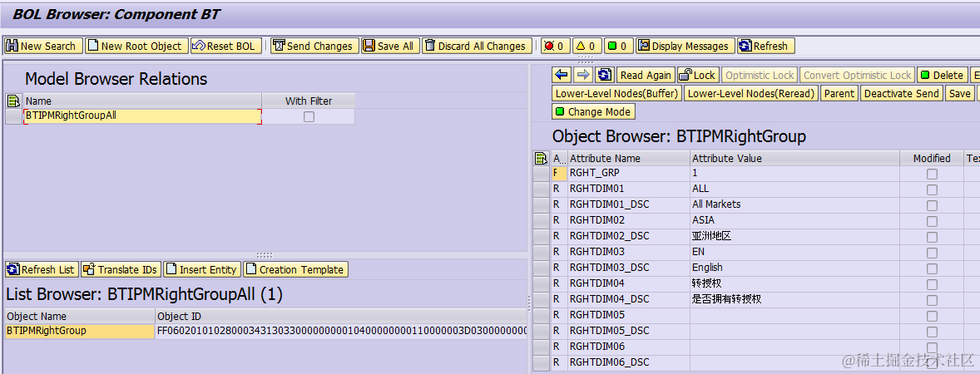Click the Insert Entity button
The image size is (980, 374).
pos(202,270)
